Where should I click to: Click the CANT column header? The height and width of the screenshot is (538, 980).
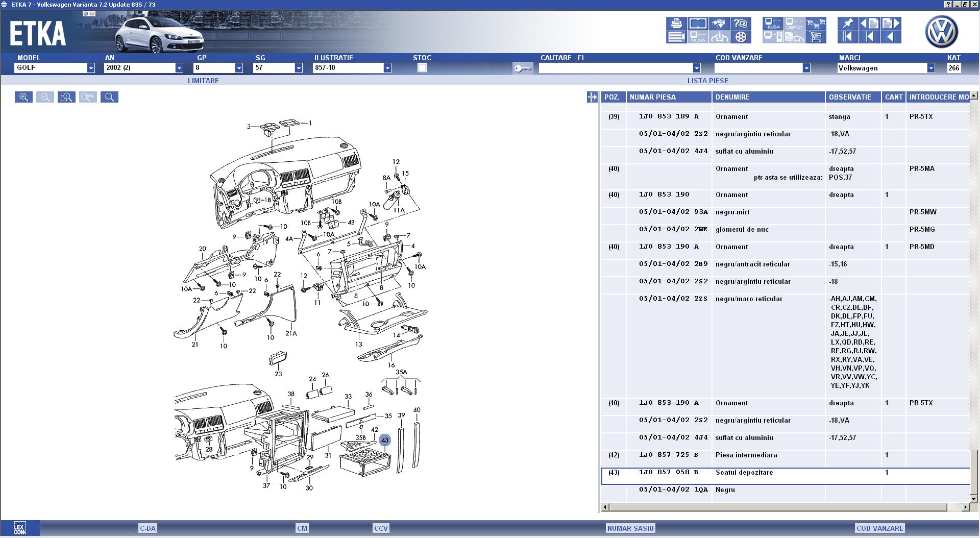tap(894, 97)
